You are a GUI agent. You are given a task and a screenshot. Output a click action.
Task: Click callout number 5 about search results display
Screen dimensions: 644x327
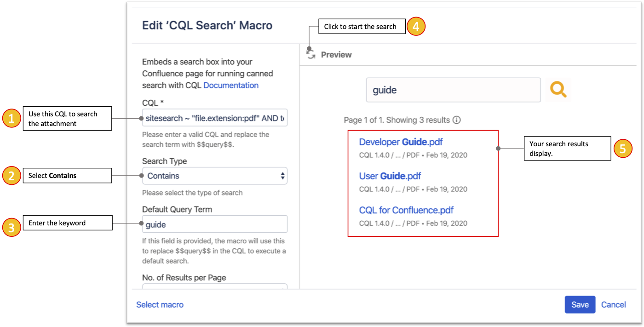[x=567, y=148]
